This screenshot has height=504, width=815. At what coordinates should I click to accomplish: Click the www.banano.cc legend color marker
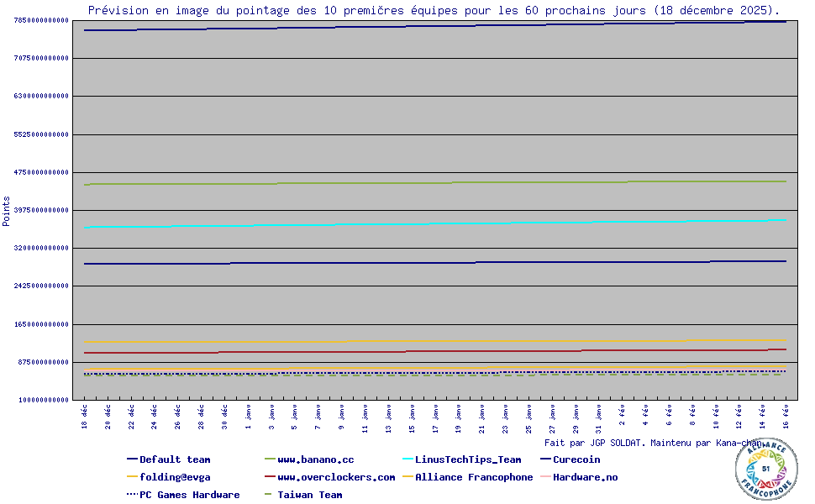point(270,459)
